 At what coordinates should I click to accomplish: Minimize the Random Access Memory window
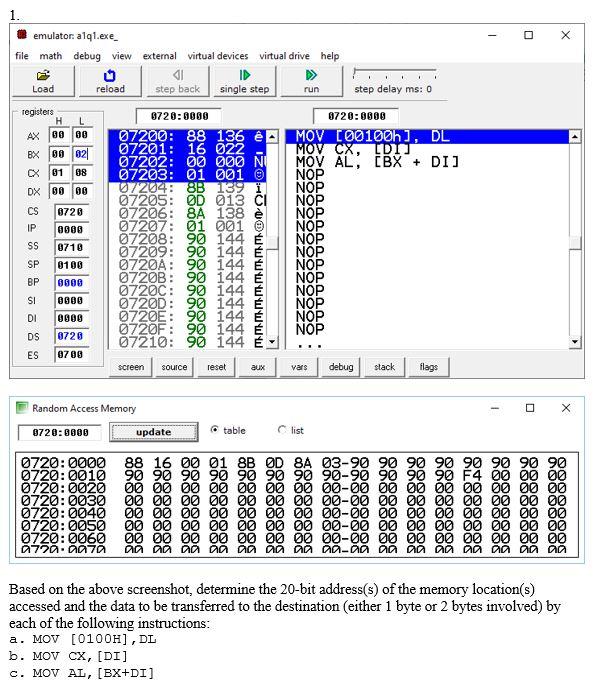click(494, 408)
